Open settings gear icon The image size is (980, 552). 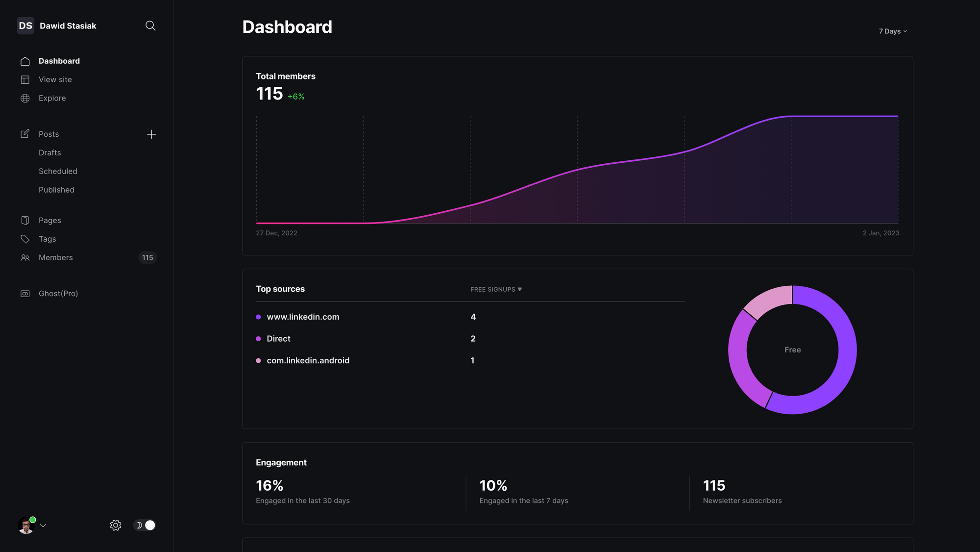click(116, 525)
